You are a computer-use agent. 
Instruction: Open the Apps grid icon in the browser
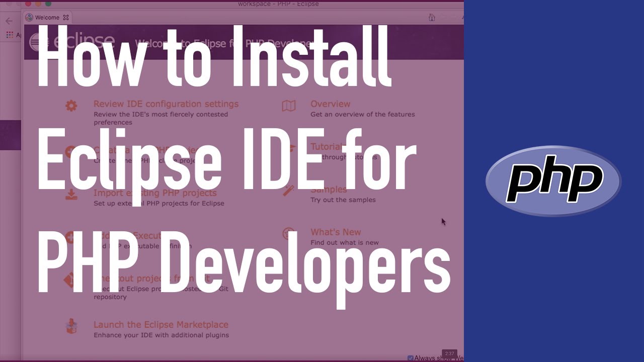point(10,35)
